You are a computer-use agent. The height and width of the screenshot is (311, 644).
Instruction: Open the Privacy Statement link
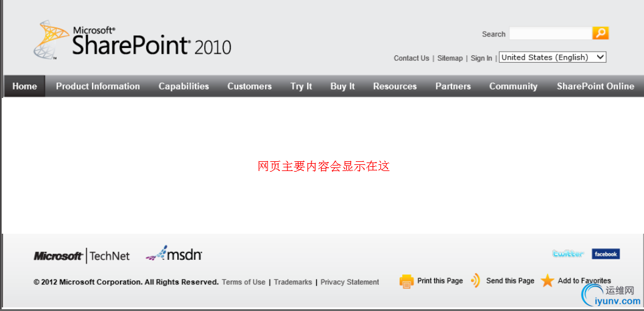[350, 282]
